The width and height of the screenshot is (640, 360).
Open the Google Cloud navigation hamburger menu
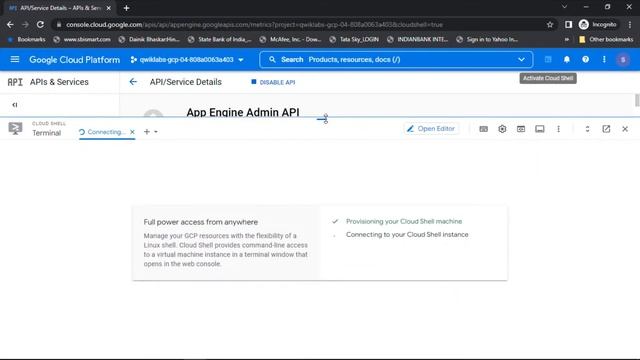(15, 60)
